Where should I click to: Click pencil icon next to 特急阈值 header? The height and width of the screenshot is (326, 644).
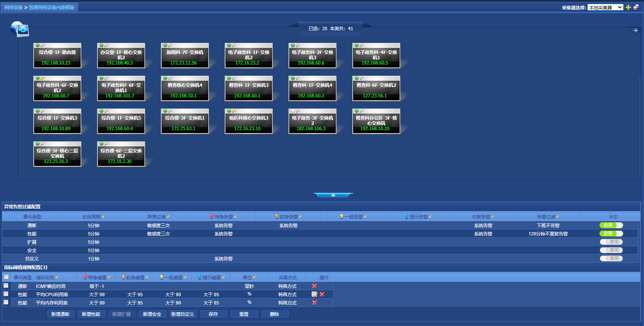[x=109, y=278]
